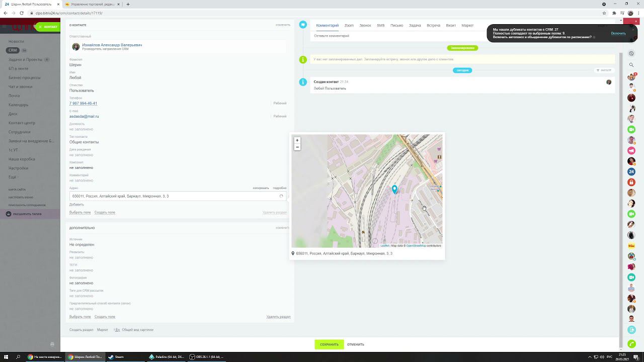Image resolution: width=644 pixels, height=362 pixels.
Task: Switch to Paladins in the taskbar
Action: click(x=167, y=357)
